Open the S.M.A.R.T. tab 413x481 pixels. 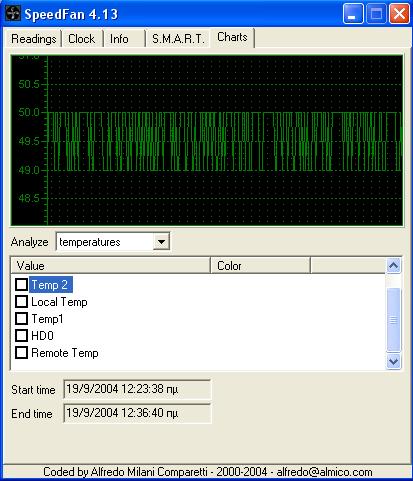tap(178, 39)
